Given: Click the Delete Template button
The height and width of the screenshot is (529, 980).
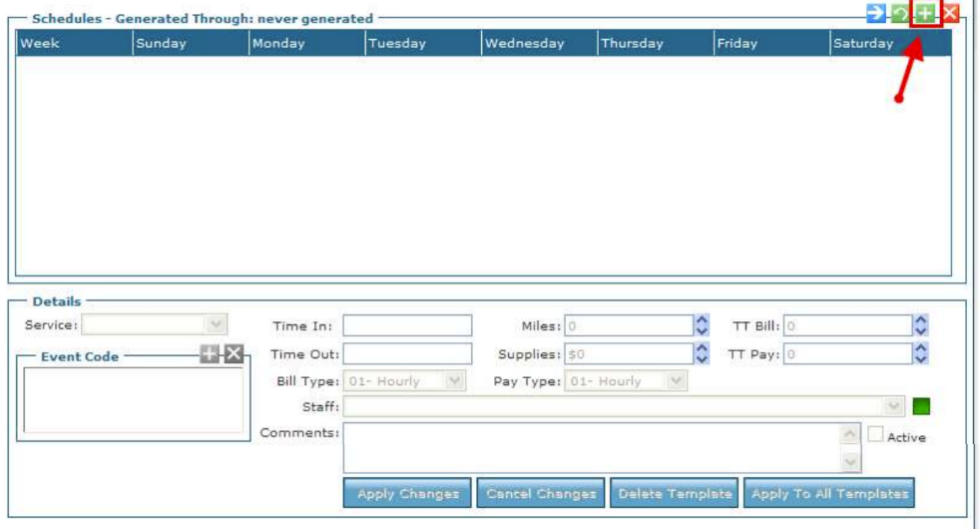Looking at the screenshot, I should [674, 493].
